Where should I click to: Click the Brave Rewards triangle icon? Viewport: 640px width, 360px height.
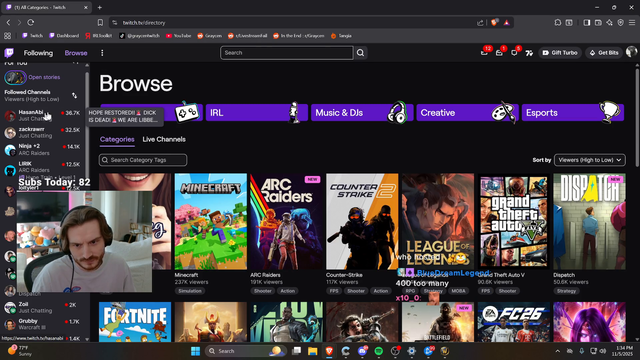pyautogui.click(x=507, y=22)
